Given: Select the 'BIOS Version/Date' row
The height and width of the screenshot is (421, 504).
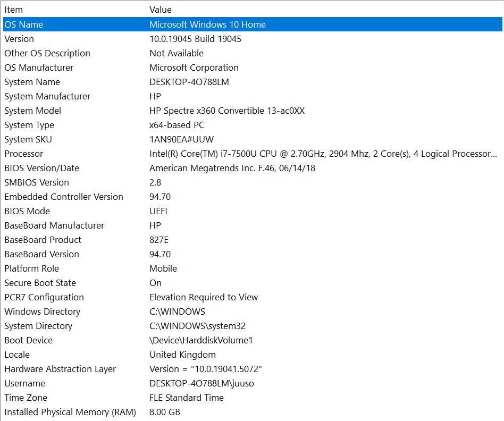Looking at the screenshot, I should click(42, 168).
